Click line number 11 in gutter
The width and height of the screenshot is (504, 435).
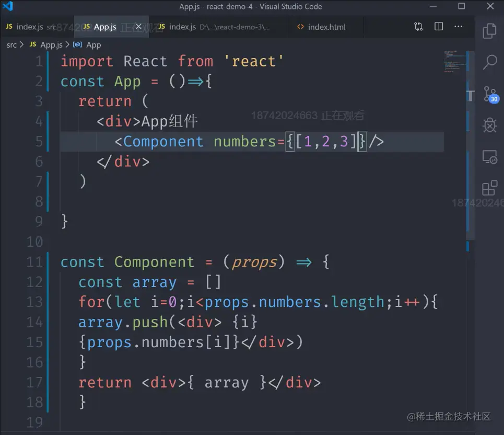34,262
